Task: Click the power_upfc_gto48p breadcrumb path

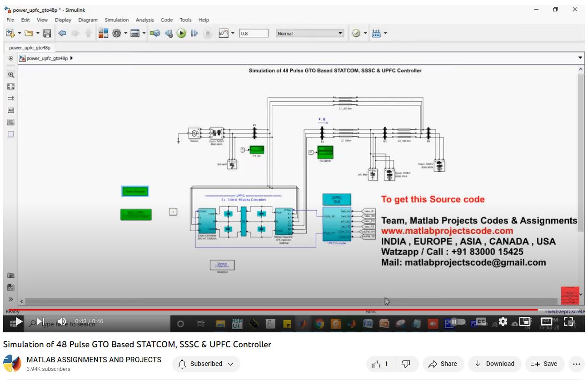Action: (47, 58)
